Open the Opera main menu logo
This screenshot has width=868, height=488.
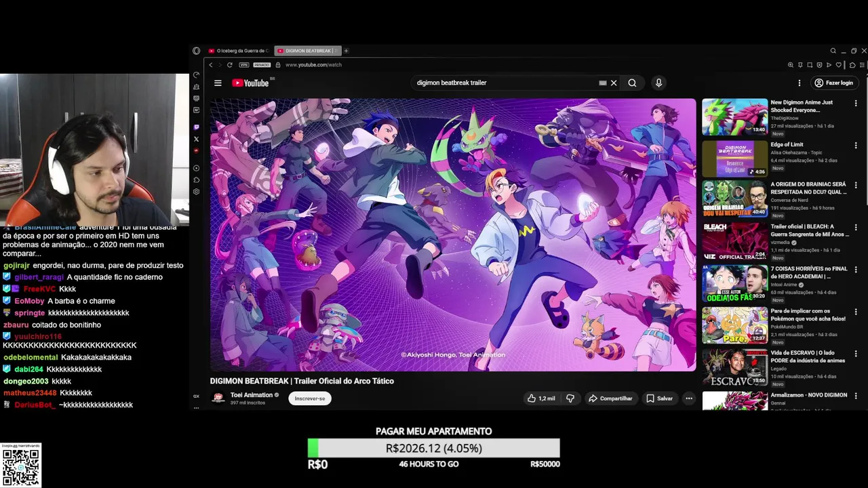point(196,51)
